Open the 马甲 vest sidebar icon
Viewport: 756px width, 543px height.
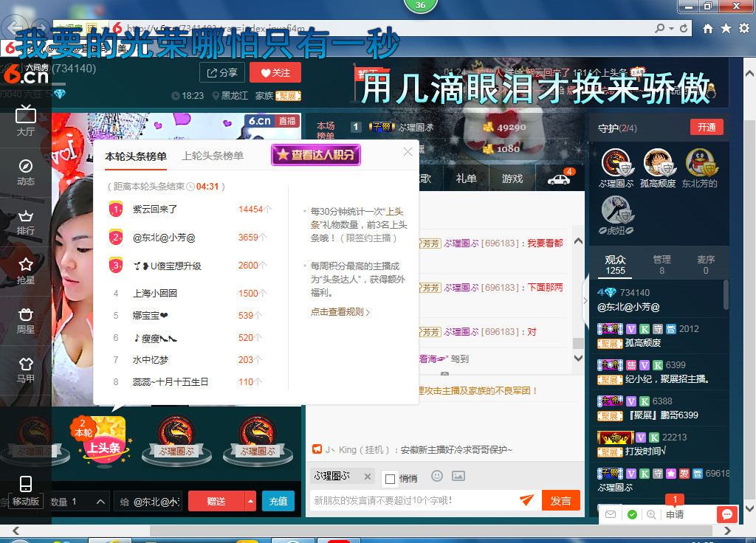point(26,370)
